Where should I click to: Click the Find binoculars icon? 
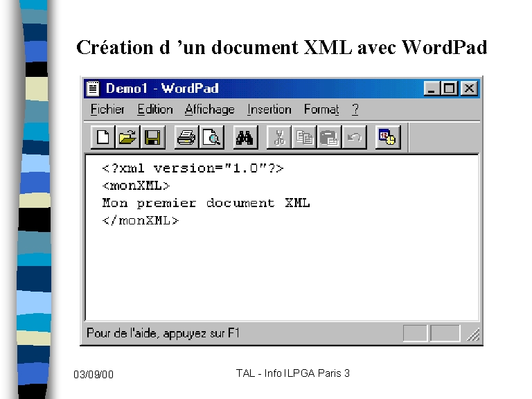(x=245, y=137)
